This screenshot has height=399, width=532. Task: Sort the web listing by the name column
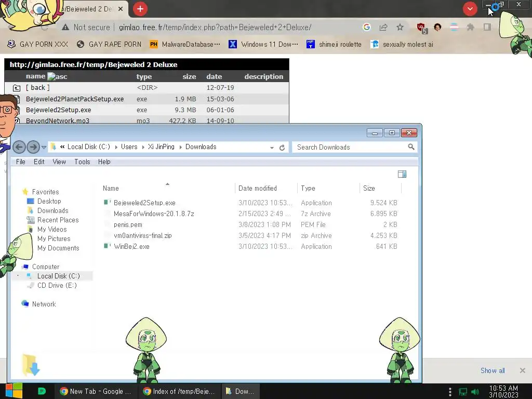tap(36, 76)
